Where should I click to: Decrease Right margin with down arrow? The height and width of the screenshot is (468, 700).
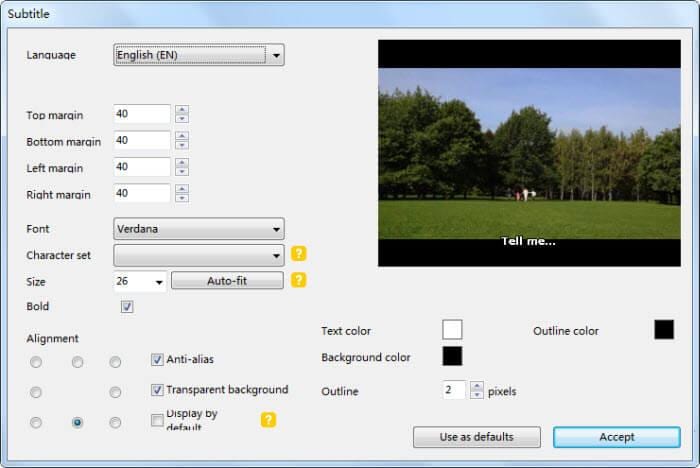point(182,198)
